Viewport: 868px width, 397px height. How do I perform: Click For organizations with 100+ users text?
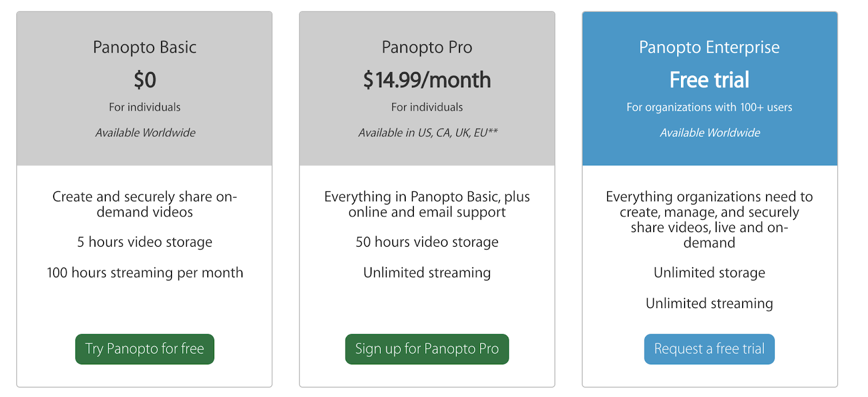click(709, 107)
